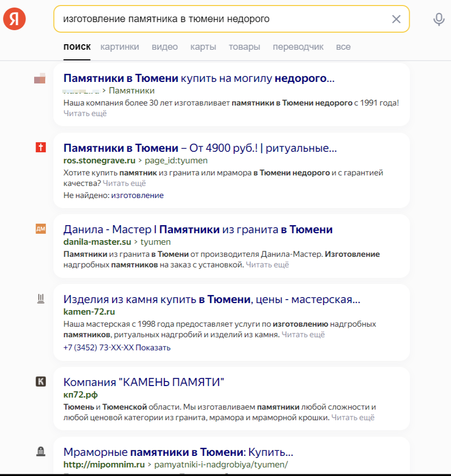
Task: Click the orange ДМ favicon for Данила-Мастер
Action: [x=41, y=229]
